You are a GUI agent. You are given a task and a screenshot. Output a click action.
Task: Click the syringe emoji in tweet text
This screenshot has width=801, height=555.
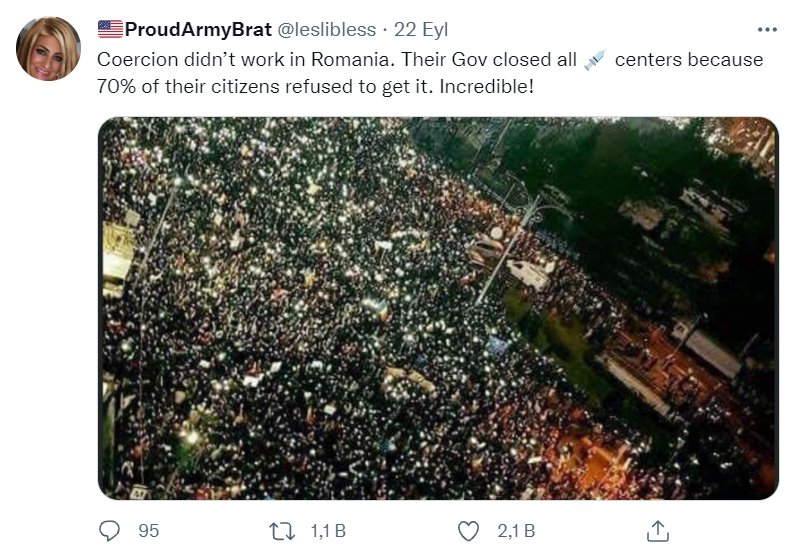(595, 60)
